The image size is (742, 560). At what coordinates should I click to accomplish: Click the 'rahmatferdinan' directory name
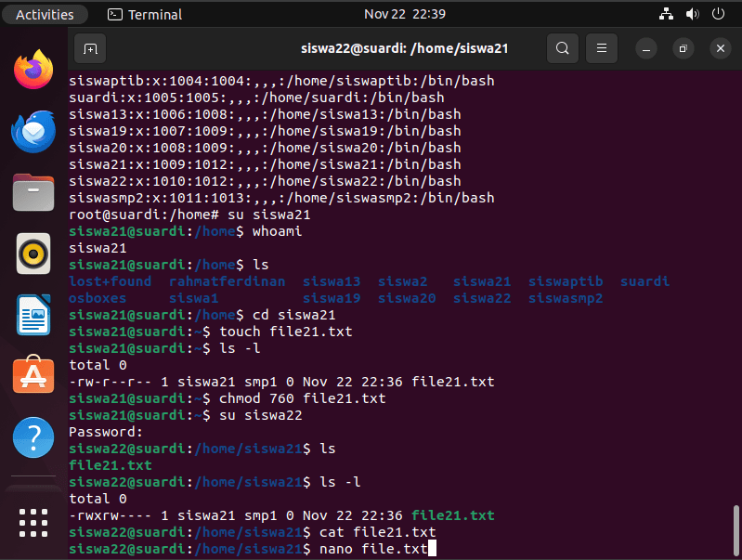coord(228,281)
